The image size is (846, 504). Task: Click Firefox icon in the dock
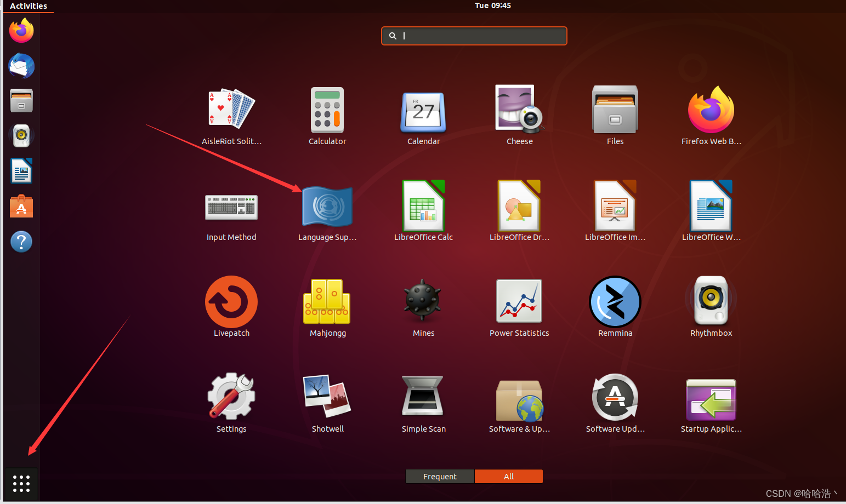pyautogui.click(x=21, y=30)
